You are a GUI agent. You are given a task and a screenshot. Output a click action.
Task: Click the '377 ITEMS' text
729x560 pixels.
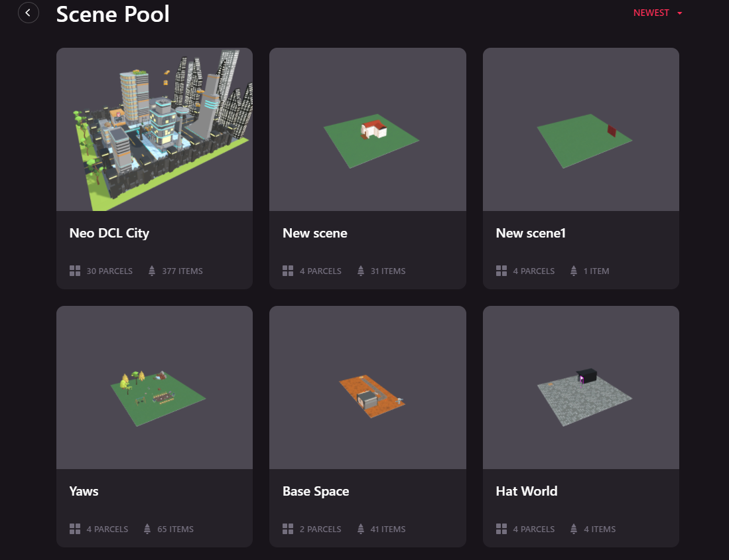coord(182,271)
